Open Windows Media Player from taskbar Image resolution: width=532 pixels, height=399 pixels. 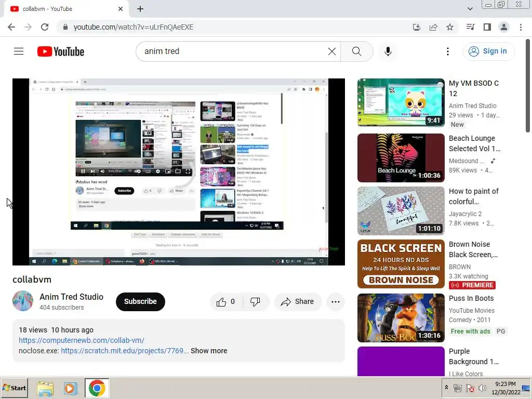pyautogui.click(x=71, y=388)
